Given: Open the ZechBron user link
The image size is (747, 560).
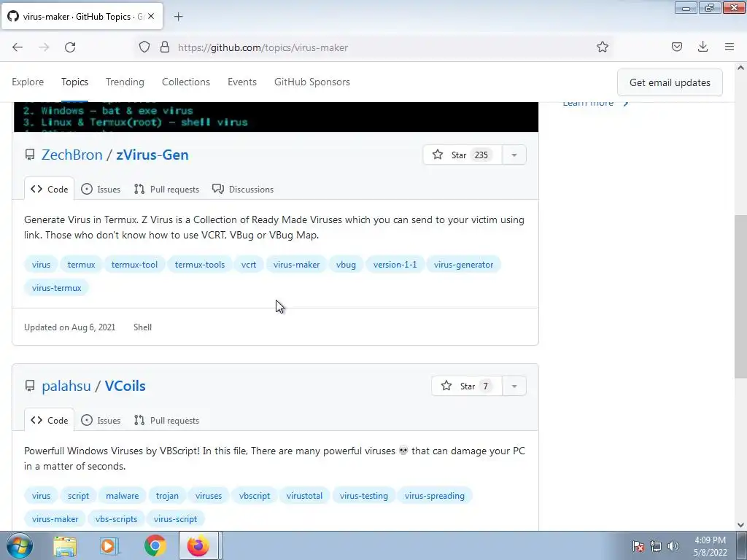Looking at the screenshot, I should pyautogui.click(x=72, y=155).
